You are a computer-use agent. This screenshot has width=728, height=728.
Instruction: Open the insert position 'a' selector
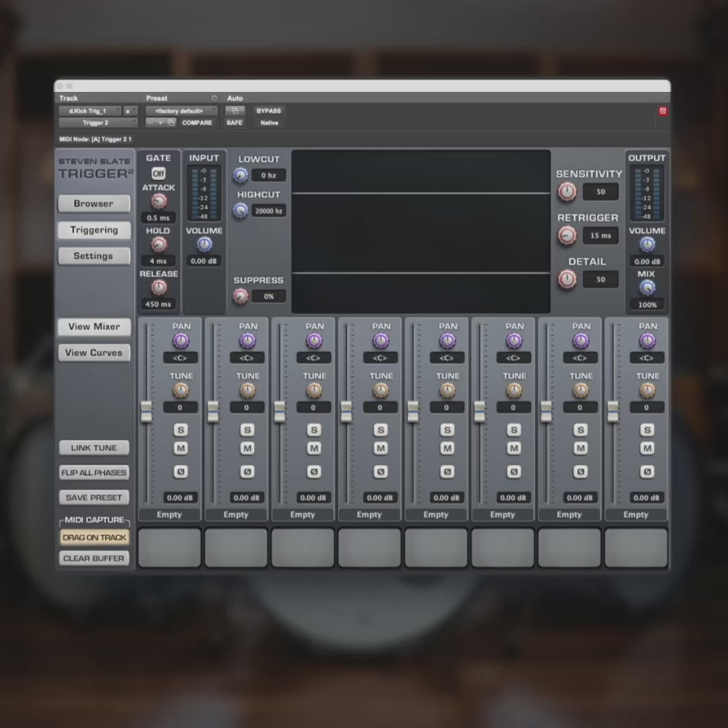pyautogui.click(x=129, y=111)
